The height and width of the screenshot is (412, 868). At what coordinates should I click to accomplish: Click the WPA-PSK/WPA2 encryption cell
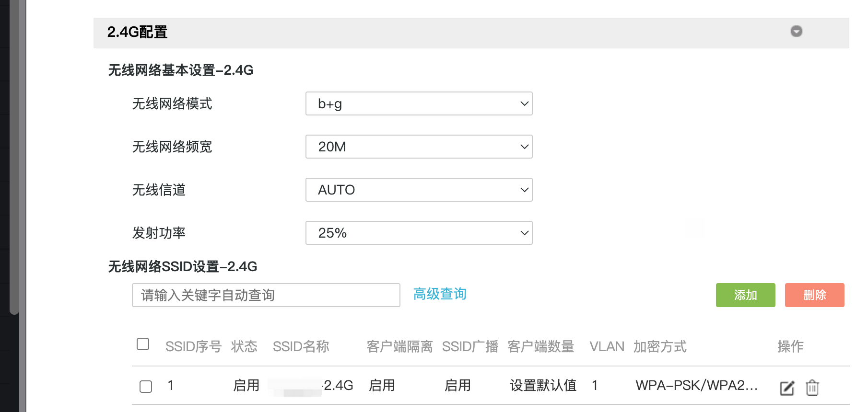coord(696,386)
